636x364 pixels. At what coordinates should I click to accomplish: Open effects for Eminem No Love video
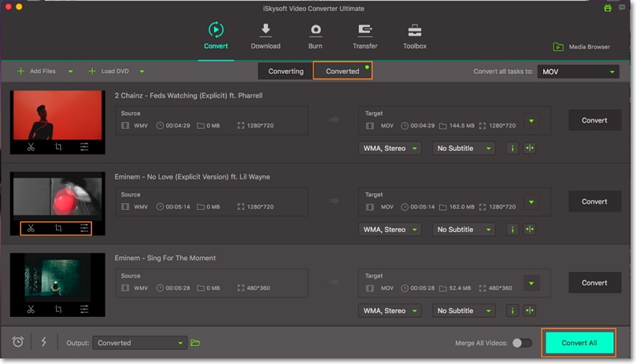[x=84, y=229]
